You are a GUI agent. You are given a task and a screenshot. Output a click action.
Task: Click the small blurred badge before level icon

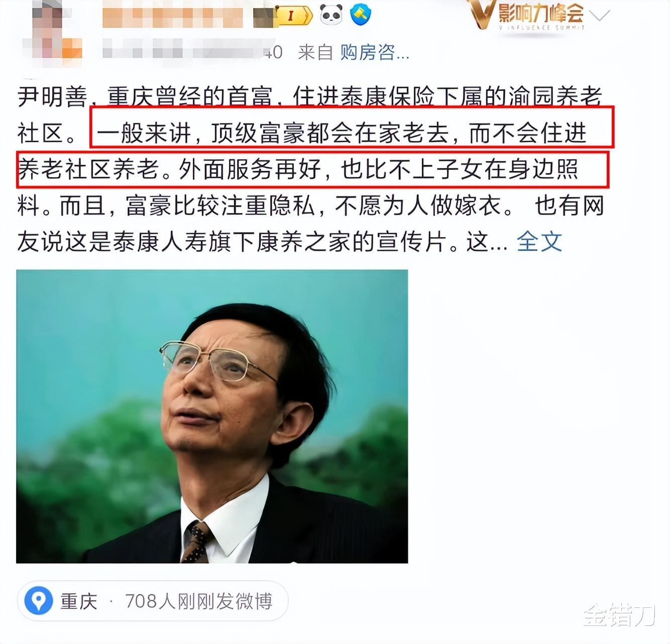[264, 17]
